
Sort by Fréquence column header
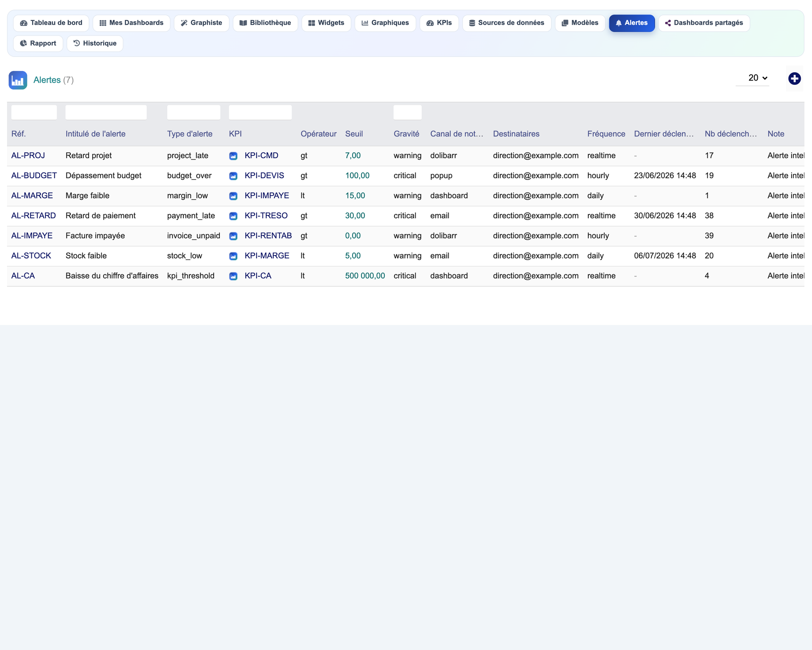coord(606,134)
